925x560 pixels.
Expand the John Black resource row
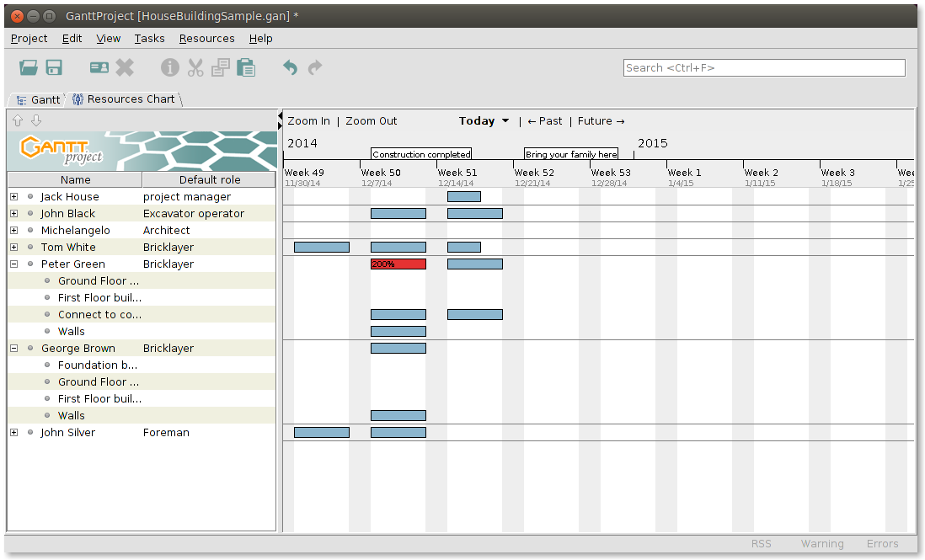14,213
